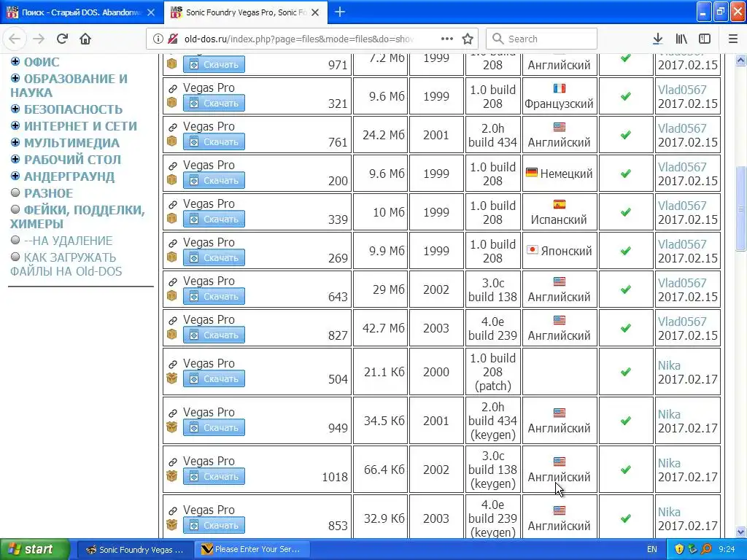Click open-box icon in the 504 downloads row
This screenshot has width=747, height=560.
tap(172, 378)
